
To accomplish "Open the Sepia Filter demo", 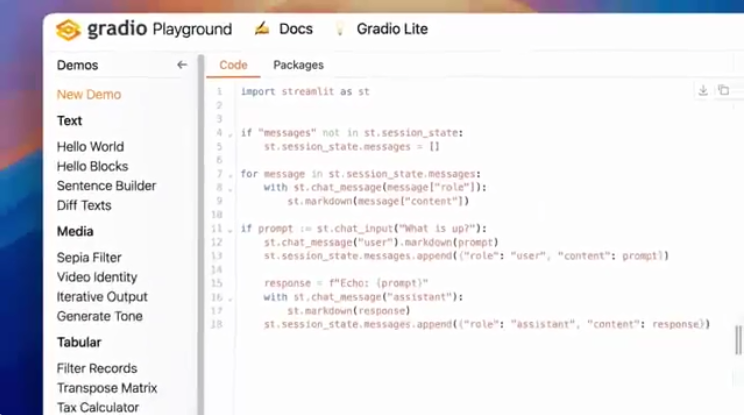I will (x=89, y=258).
